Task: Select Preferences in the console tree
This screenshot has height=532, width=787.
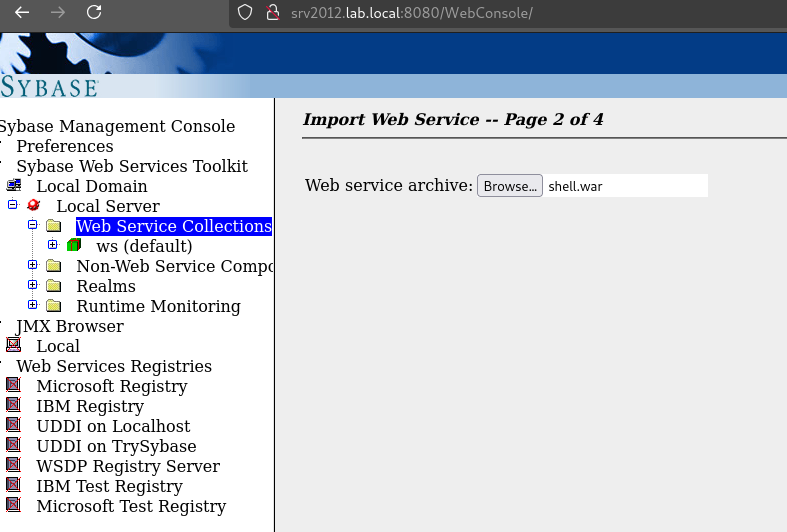Action: (64, 146)
